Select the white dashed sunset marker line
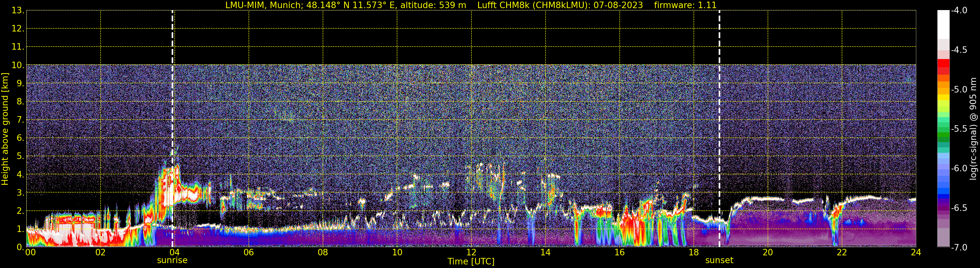This screenshot has height=268, width=980. (719, 129)
